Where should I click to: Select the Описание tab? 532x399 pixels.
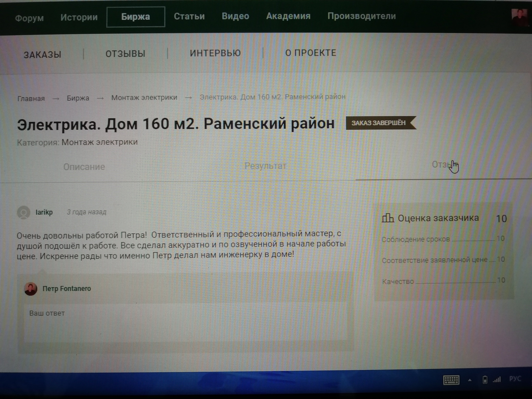84,167
